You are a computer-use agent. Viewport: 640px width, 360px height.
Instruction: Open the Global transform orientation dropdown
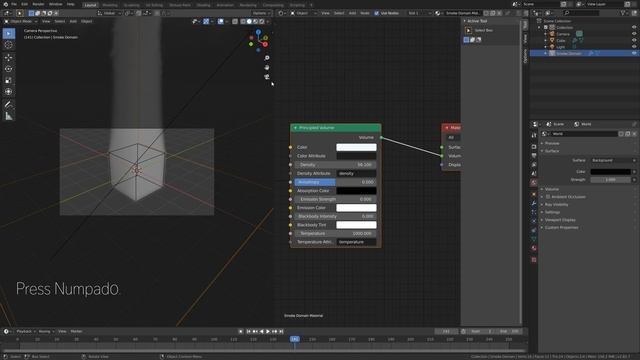(108, 13)
